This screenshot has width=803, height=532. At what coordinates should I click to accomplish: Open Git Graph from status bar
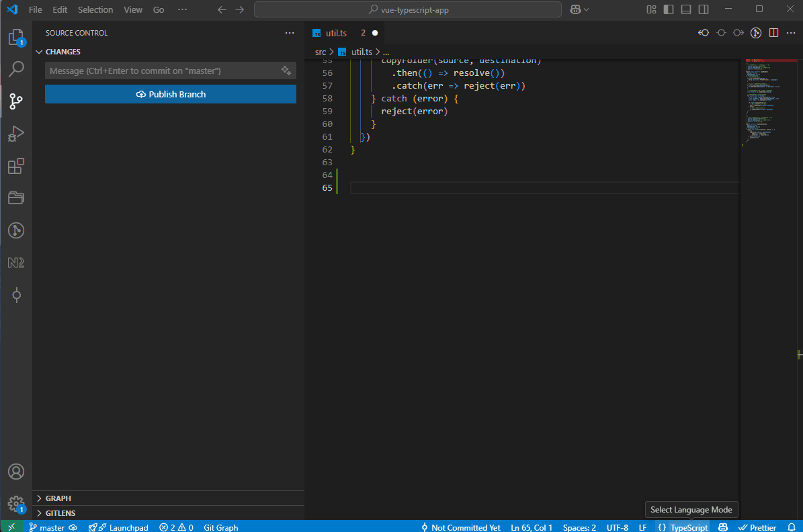(220, 527)
